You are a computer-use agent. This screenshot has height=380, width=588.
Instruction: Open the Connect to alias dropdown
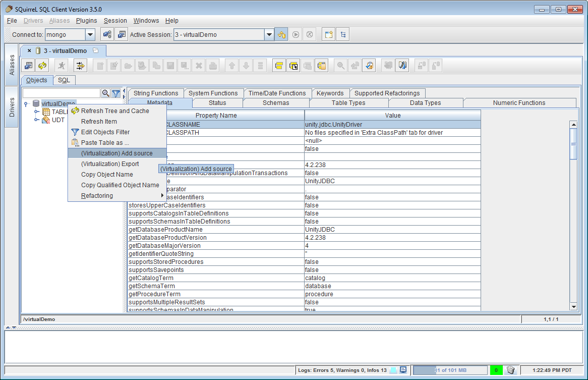point(90,35)
